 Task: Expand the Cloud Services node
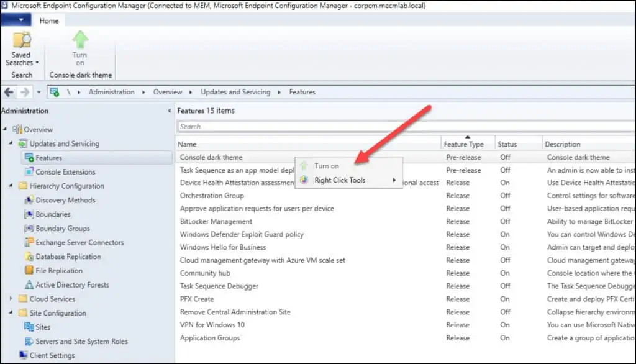pos(11,299)
